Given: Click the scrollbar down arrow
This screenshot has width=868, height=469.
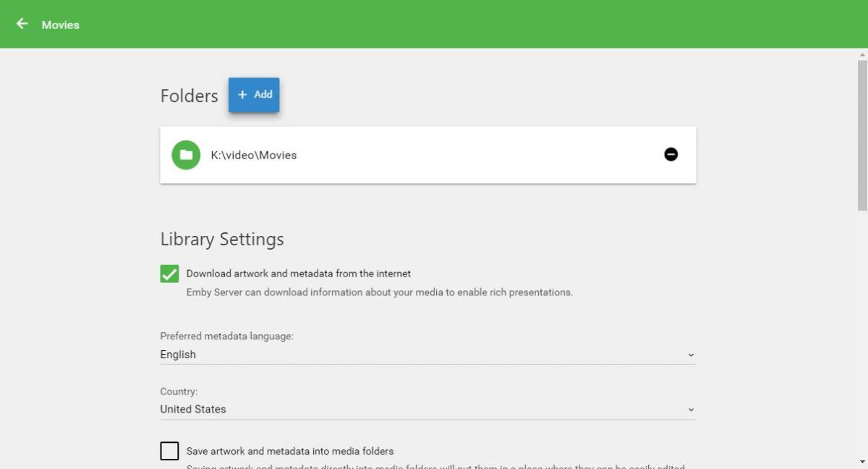Looking at the screenshot, I should click(x=861, y=462).
